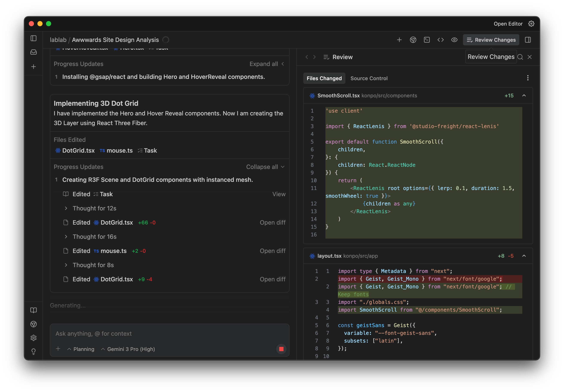Image resolution: width=564 pixels, height=392 pixels.
Task: Open browser preview with the Chrome icon
Action: [x=413, y=40]
